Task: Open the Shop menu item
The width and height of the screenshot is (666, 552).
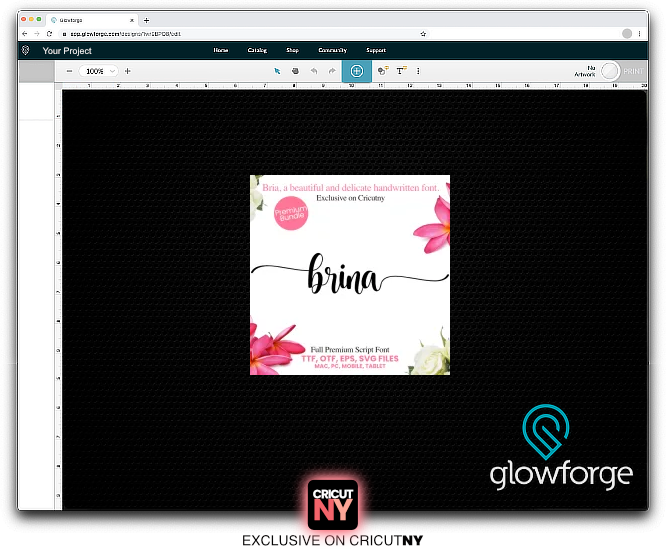Action: click(292, 50)
